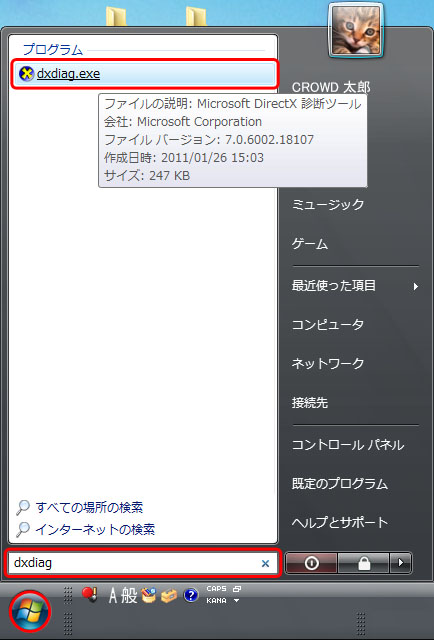Click the magnifier icon beside すべての場所の検索
This screenshot has width=434, height=640.
pos(23,507)
